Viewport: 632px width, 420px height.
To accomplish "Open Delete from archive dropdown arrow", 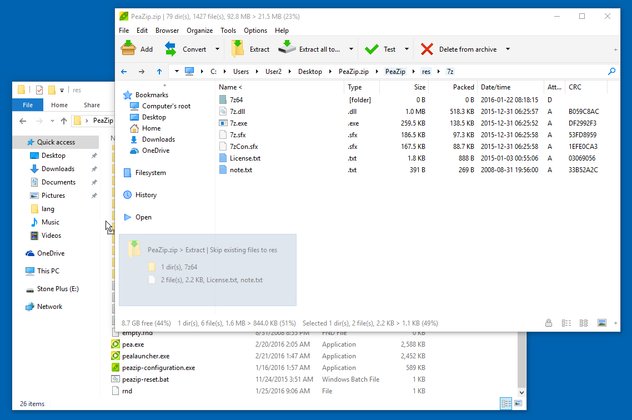I will [x=508, y=49].
